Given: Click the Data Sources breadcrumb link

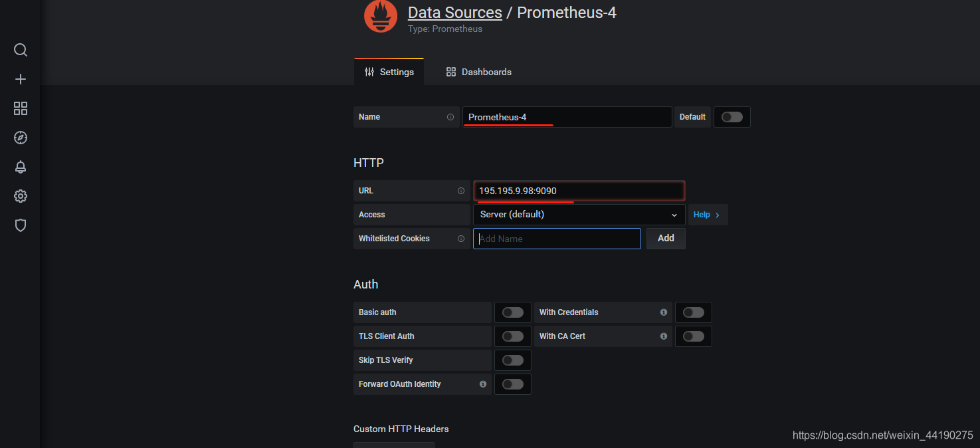Looking at the screenshot, I should tap(455, 13).
